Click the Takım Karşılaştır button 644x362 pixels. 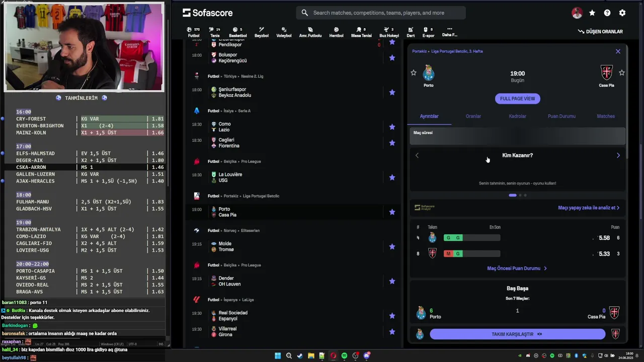pyautogui.click(x=517, y=334)
